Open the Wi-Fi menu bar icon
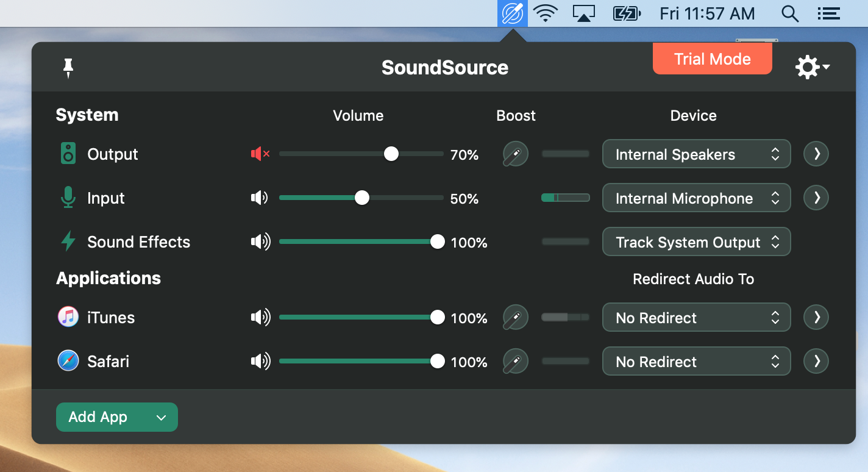Screen dimensions: 868x472 click(x=546, y=13)
